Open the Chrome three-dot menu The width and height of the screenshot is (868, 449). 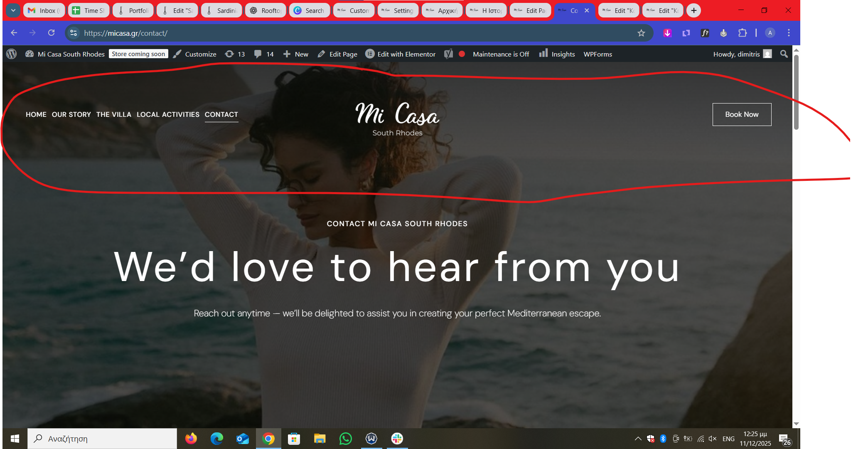[789, 33]
